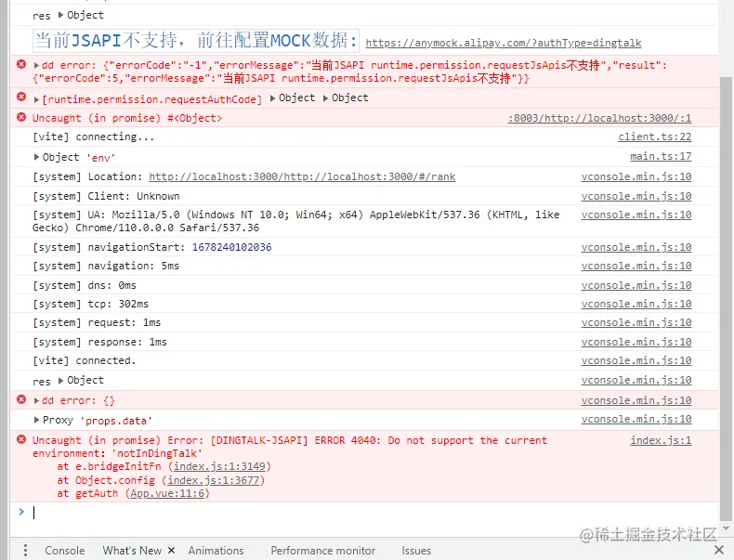Expand the dd error errorCode message
Screen dimensions: 734x560
point(36,65)
